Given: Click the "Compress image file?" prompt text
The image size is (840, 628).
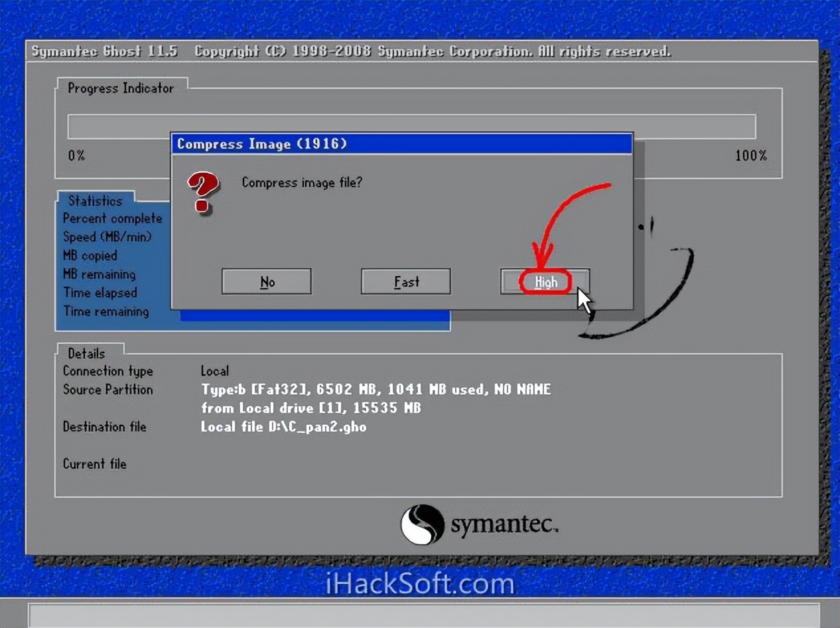Looking at the screenshot, I should point(302,183).
